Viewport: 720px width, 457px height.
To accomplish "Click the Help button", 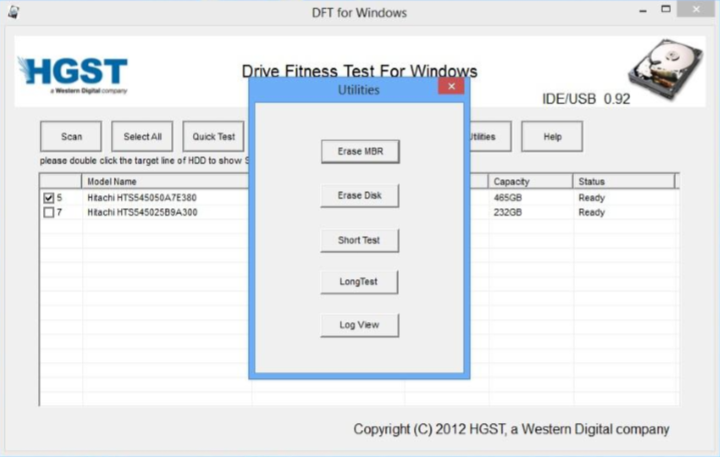I will pos(552,137).
